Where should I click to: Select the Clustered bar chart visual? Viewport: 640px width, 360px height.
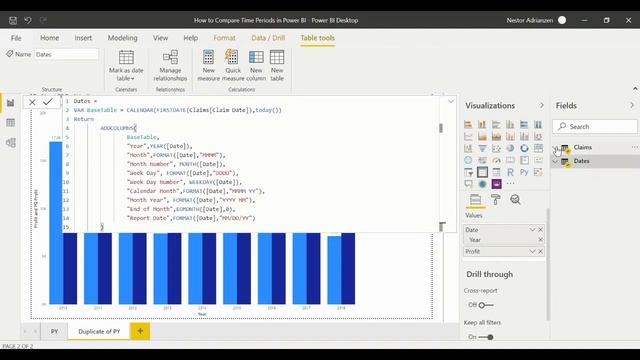pos(496,124)
